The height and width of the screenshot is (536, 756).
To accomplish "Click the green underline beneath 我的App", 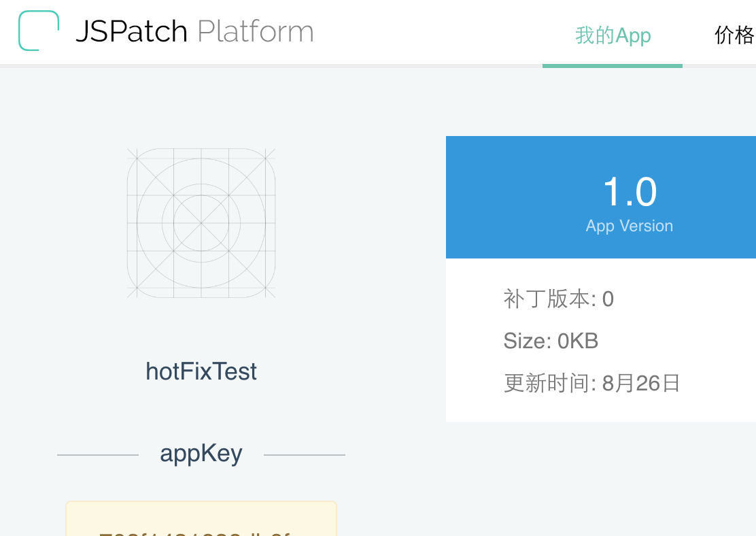I will [613, 66].
